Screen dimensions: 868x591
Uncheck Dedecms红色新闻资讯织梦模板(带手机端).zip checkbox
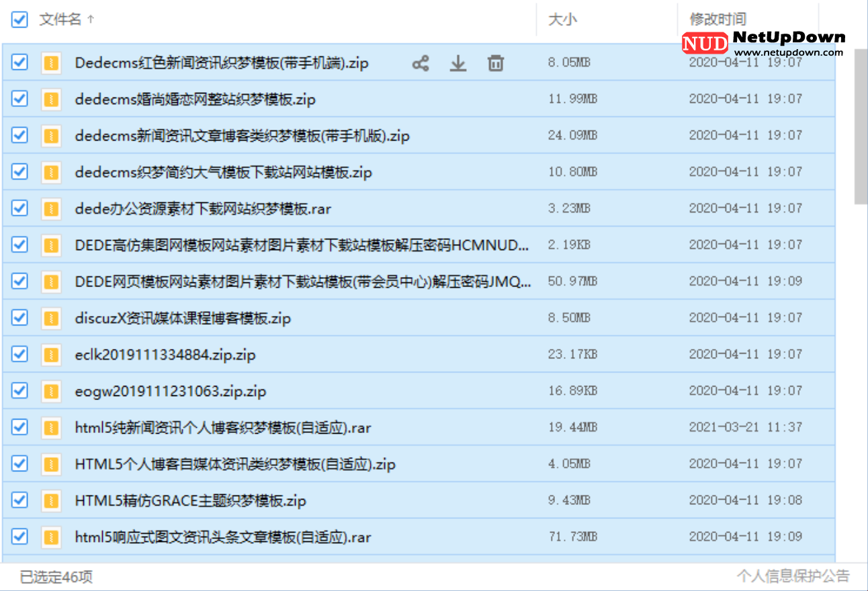19,63
